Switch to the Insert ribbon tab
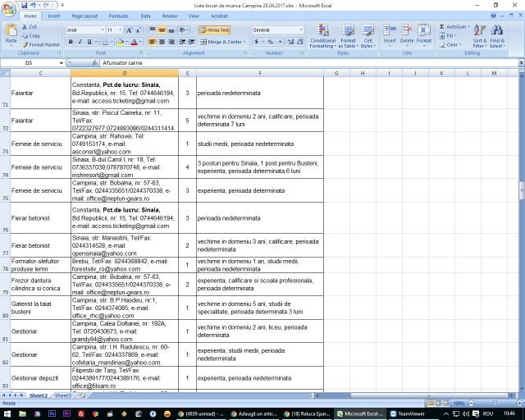 (53, 16)
